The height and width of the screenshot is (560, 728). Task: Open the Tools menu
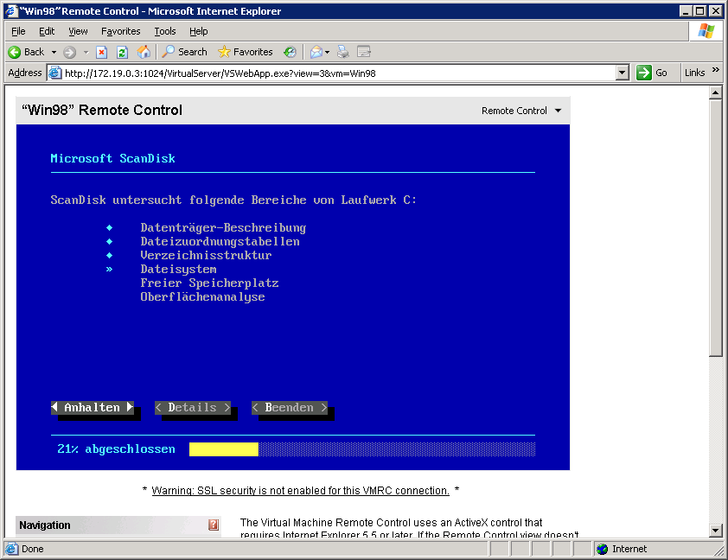pos(165,31)
